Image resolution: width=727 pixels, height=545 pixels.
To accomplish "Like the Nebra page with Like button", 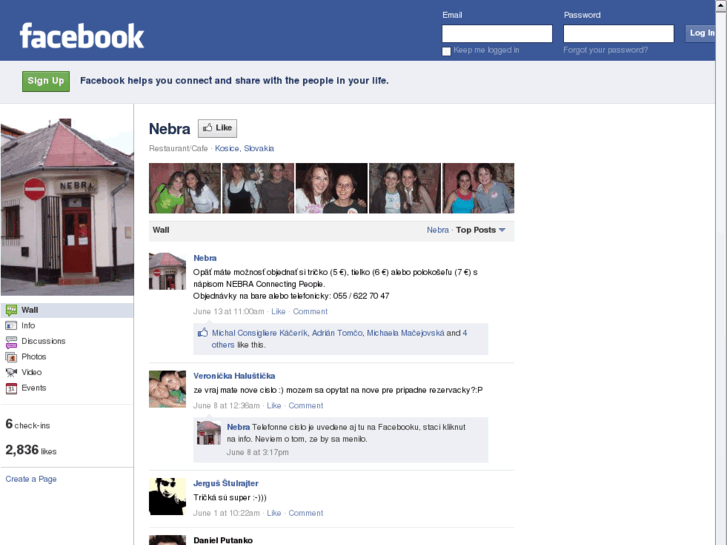I will click(x=217, y=128).
